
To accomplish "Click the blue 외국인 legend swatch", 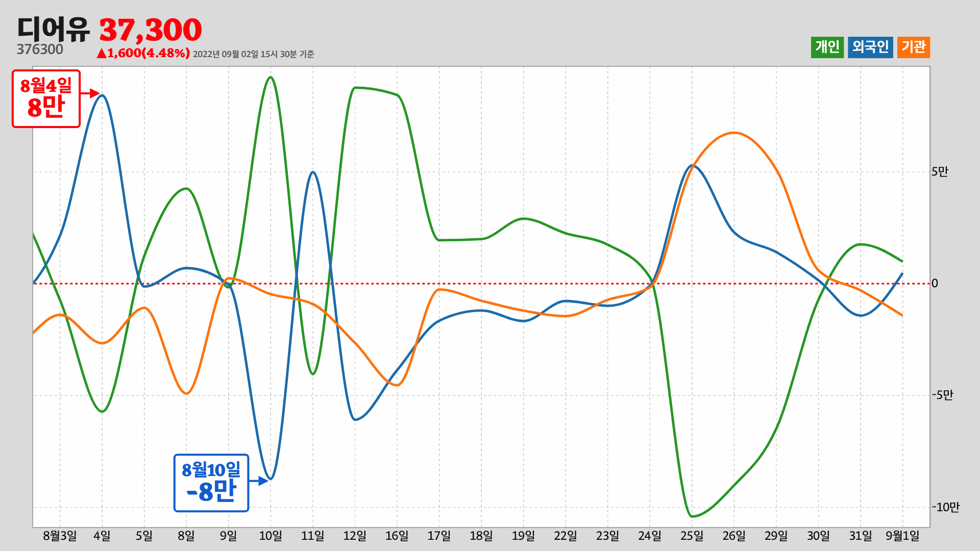I will click(870, 47).
